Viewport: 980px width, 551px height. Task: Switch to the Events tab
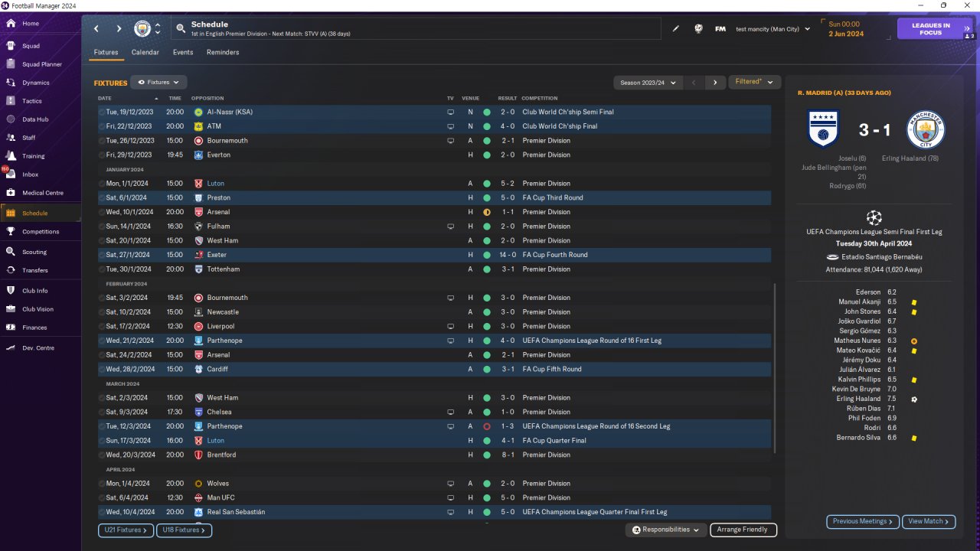tap(183, 53)
